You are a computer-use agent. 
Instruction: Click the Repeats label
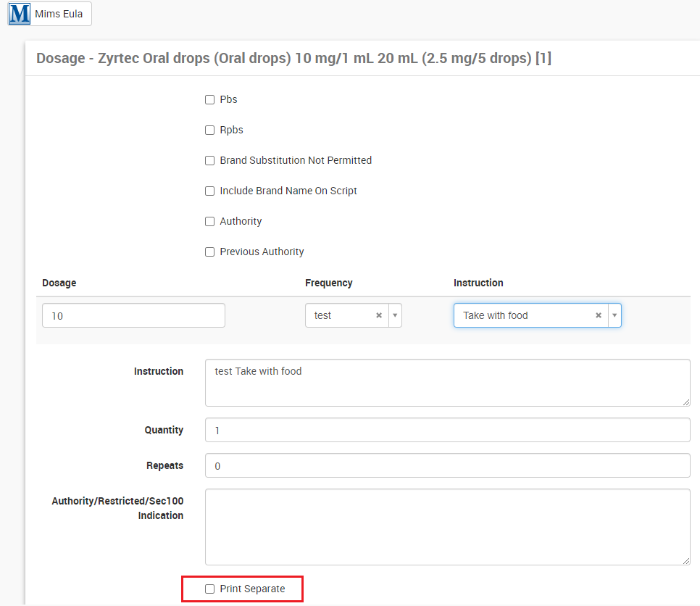164,465
